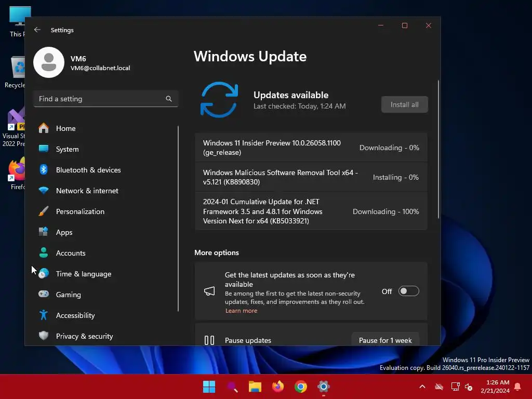Select the Bluetooth & devices icon
Image resolution: width=532 pixels, height=399 pixels.
[x=44, y=170]
